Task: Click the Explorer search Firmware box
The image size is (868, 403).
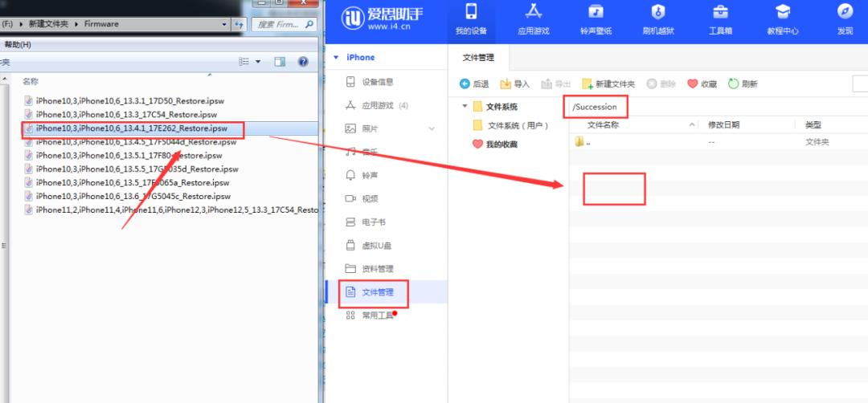Action: tap(284, 24)
